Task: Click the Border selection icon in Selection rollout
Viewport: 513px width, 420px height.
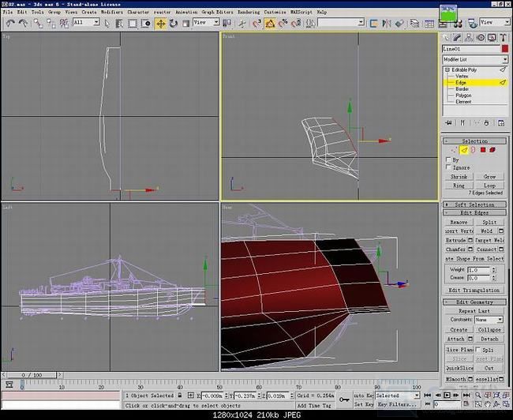Action: (x=473, y=150)
